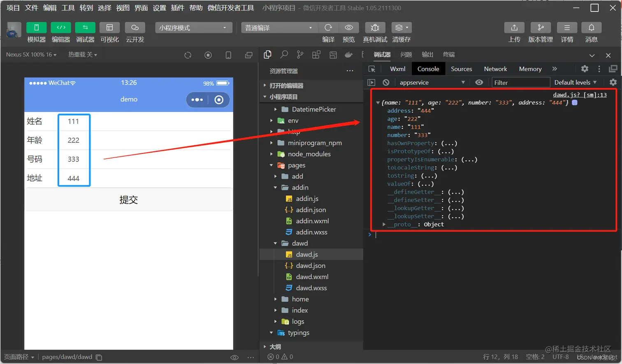Screen dimensions: 622x364
Task: Toggle the visualization (可视化) panel button
Action: (x=109, y=28)
